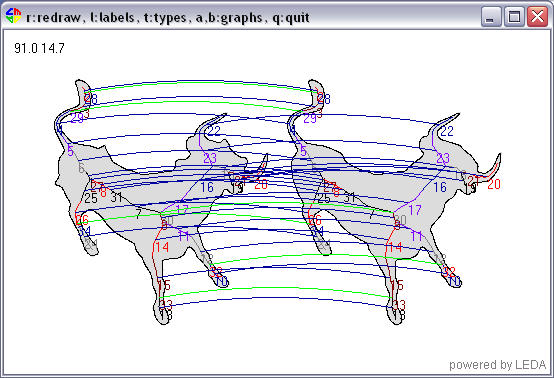Select node 22 on the right dog
Viewport: 554px width, 378px height.
(447, 131)
